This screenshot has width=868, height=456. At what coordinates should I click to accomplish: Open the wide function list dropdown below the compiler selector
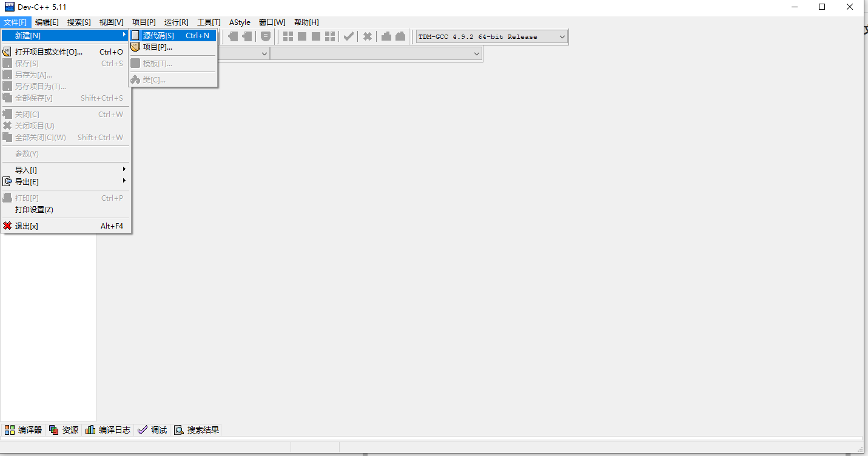[376, 54]
